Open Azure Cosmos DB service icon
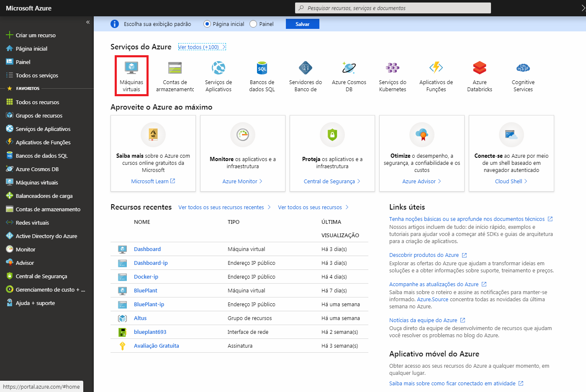Image resolution: width=586 pixels, height=392 pixels. [x=349, y=67]
